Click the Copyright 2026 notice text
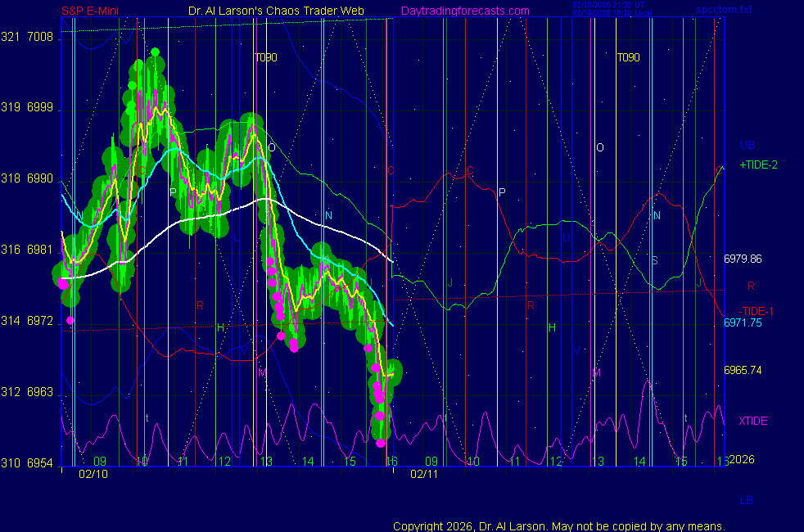The width and height of the screenshot is (804, 532). click(x=558, y=525)
